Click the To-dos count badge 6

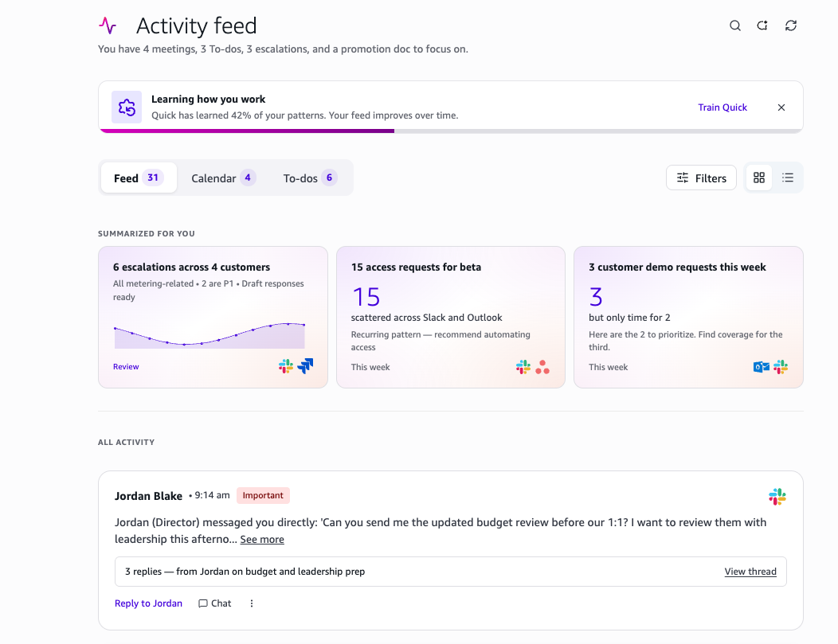pos(329,178)
